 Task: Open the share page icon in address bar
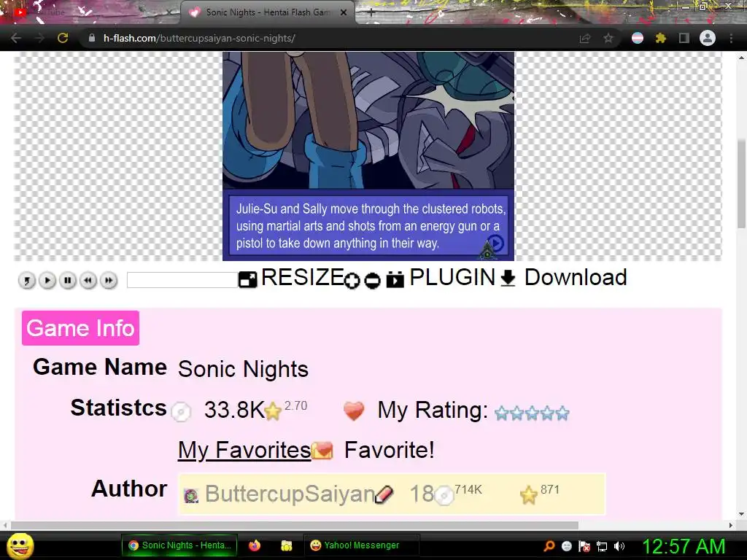coord(585,38)
